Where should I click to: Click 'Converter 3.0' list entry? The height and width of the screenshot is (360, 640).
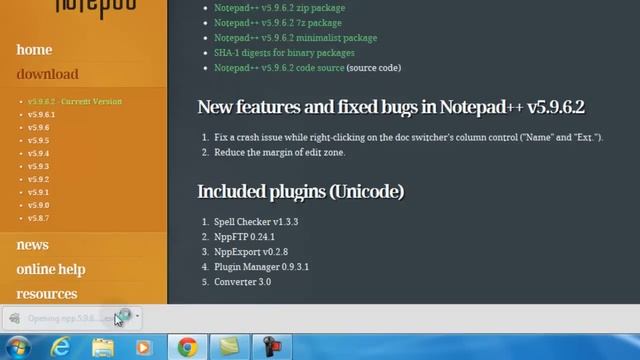[242, 282]
